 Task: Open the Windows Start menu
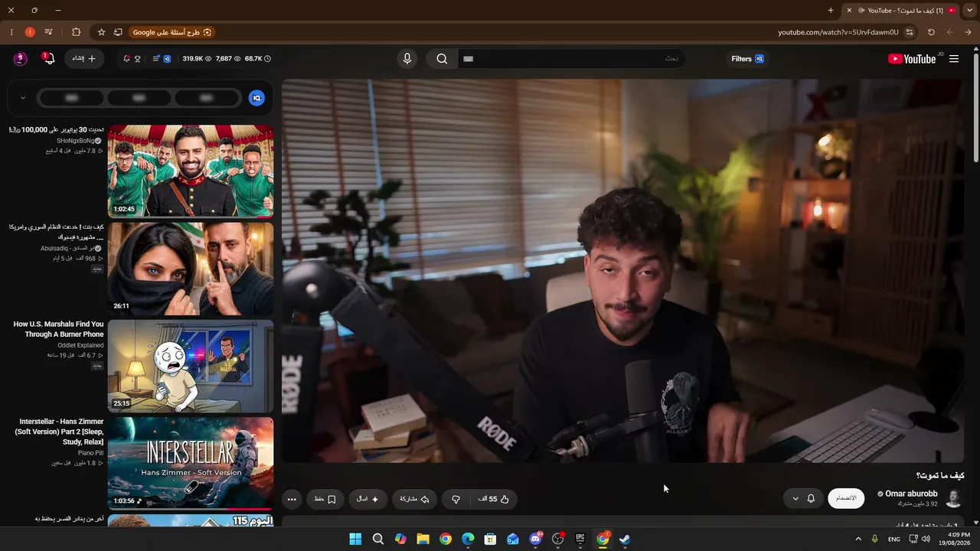[355, 539]
